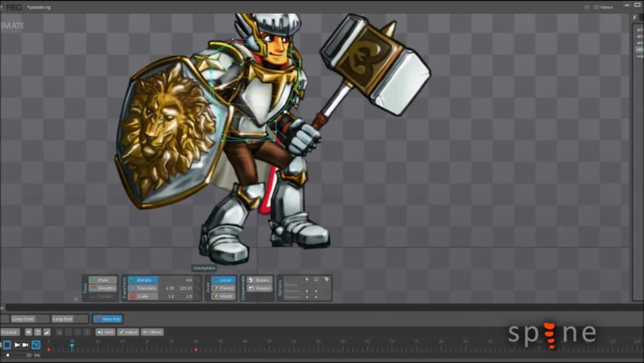This screenshot has width=644, height=363.
Task: Click the Offset button
Action: pos(153,332)
